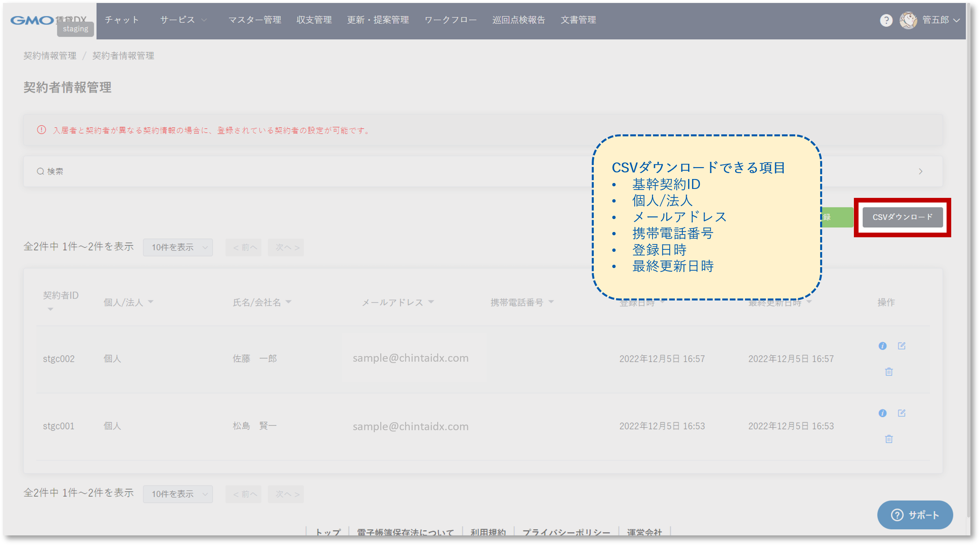Open help via the header question mark icon

point(886,20)
